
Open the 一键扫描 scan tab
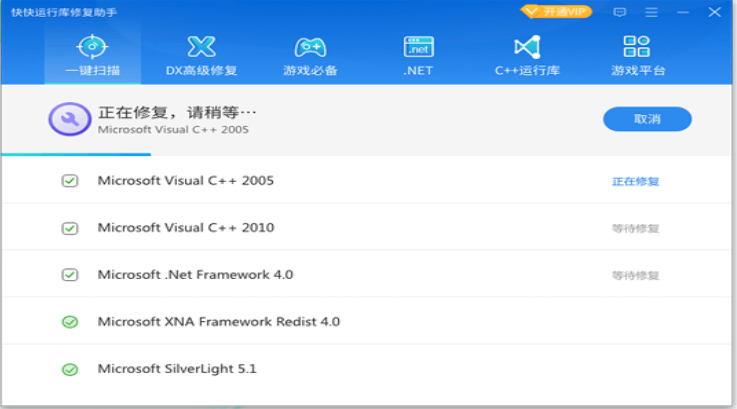(93, 55)
